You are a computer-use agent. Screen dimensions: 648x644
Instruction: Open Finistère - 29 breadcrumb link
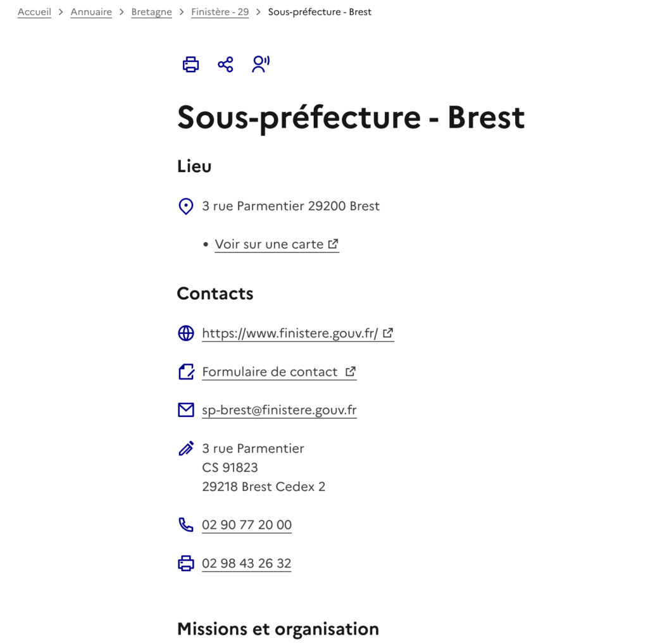coord(220,12)
